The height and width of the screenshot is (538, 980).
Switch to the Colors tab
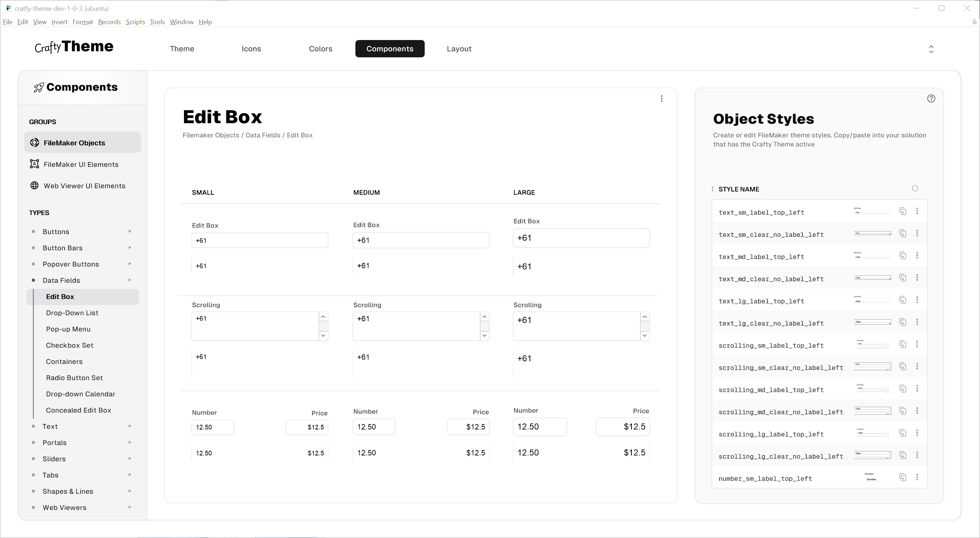coord(321,49)
